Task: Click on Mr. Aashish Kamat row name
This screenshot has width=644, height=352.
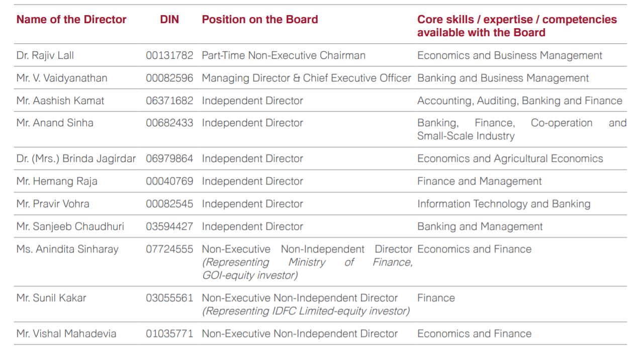Action: tap(60, 101)
